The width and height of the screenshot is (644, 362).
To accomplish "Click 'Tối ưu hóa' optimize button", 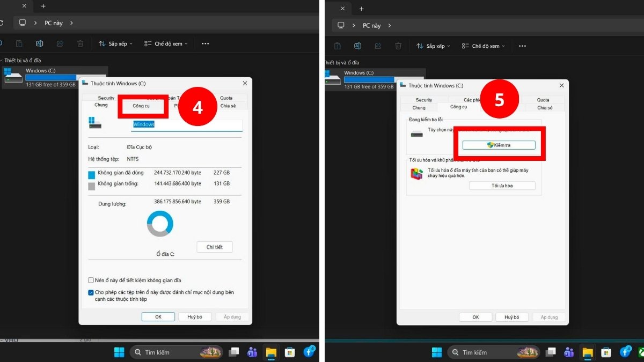I will tap(502, 186).
